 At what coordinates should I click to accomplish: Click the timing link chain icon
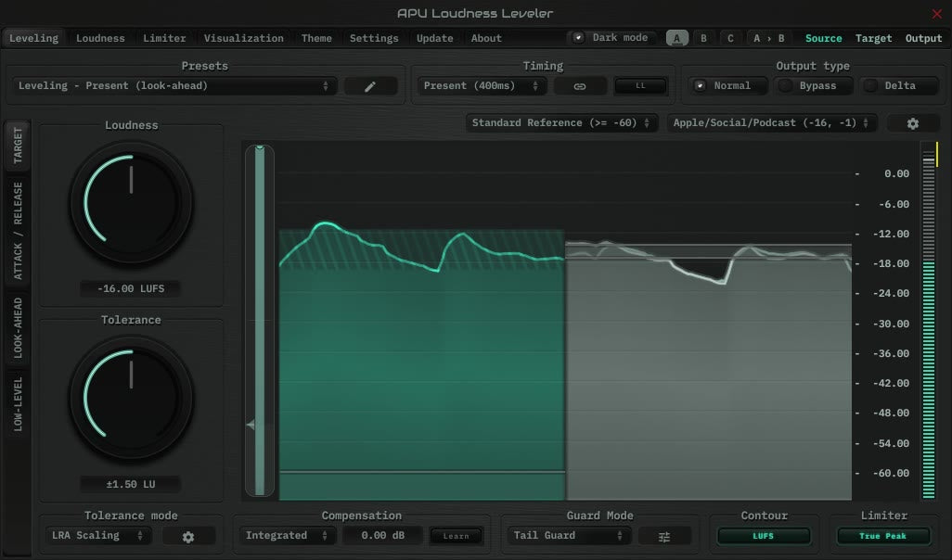[x=580, y=86]
